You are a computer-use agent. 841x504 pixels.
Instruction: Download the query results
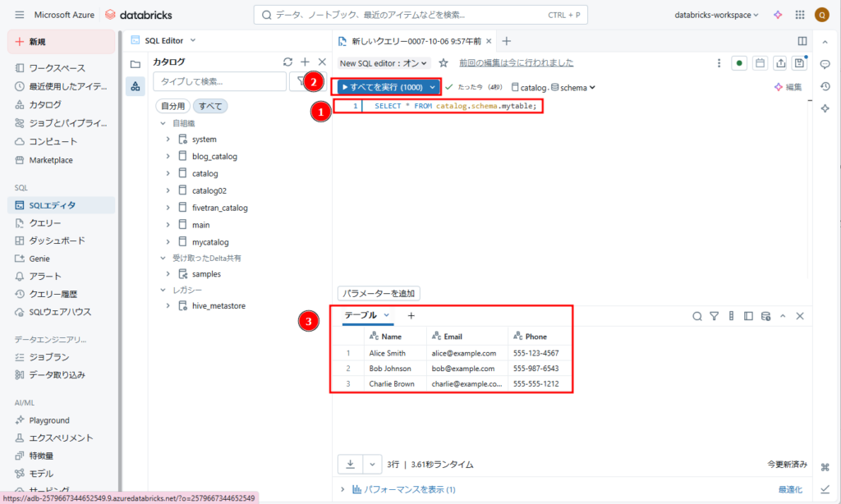(x=351, y=464)
